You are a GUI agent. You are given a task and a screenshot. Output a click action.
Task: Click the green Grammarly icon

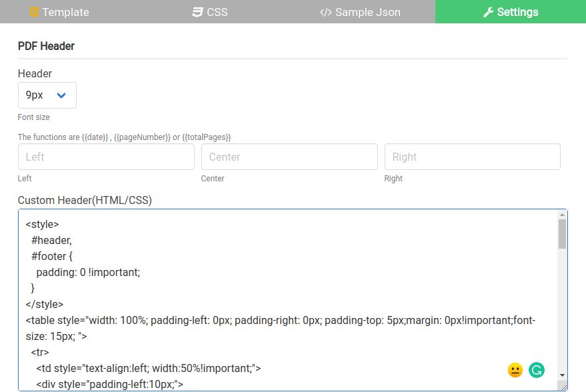point(535,370)
